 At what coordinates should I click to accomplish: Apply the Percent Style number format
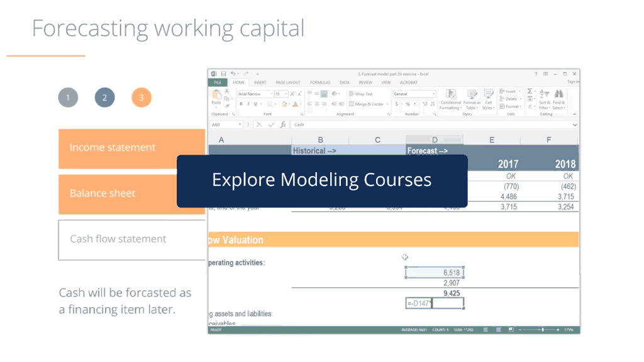point(408,104)
